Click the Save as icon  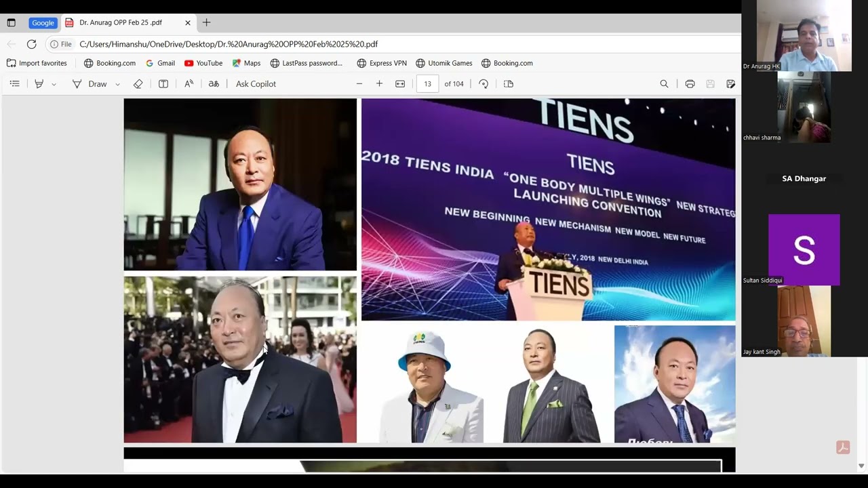(730, 84)
